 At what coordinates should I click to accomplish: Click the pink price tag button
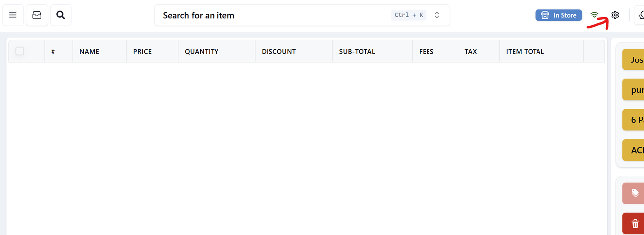click(635, 193)
